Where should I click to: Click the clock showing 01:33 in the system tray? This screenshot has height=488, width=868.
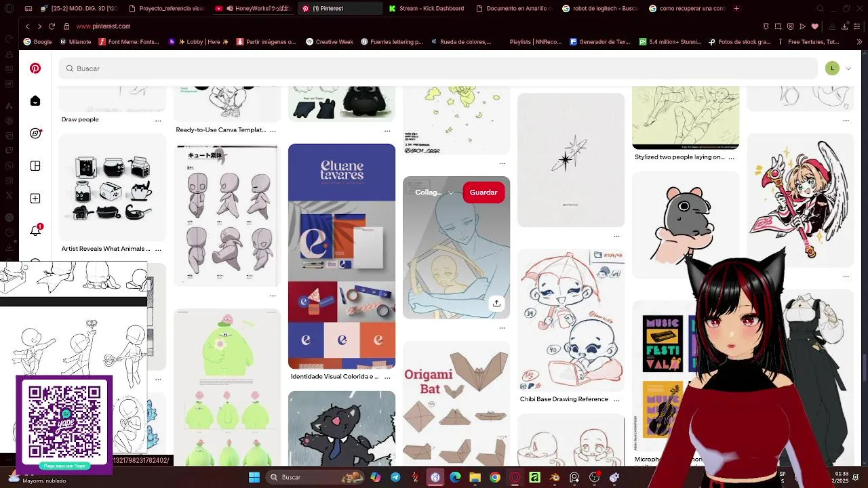842,474
